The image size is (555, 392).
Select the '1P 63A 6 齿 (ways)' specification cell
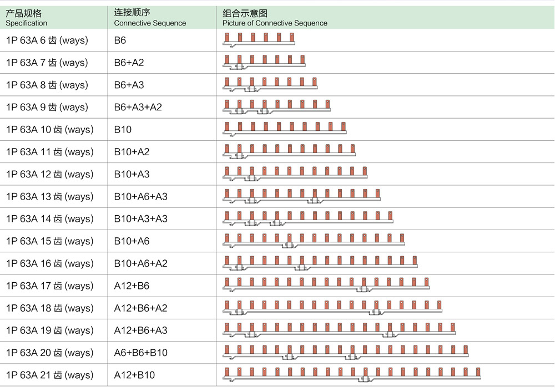(x=54, y=40)
